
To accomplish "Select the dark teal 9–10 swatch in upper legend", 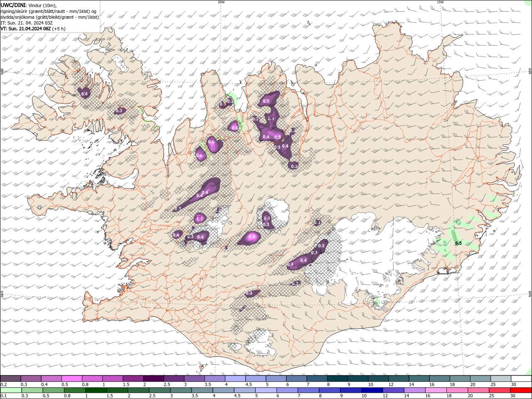I will [358, 379].
